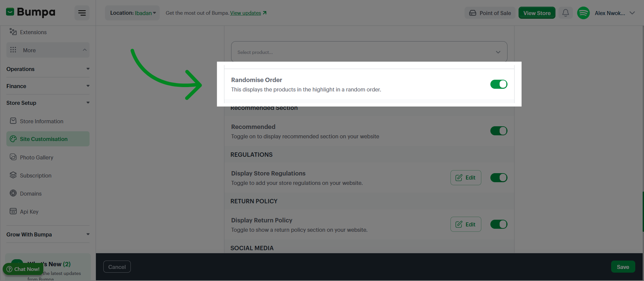
Task: Open the Alex Nwok account menu chevron
Action: [632, 13]
